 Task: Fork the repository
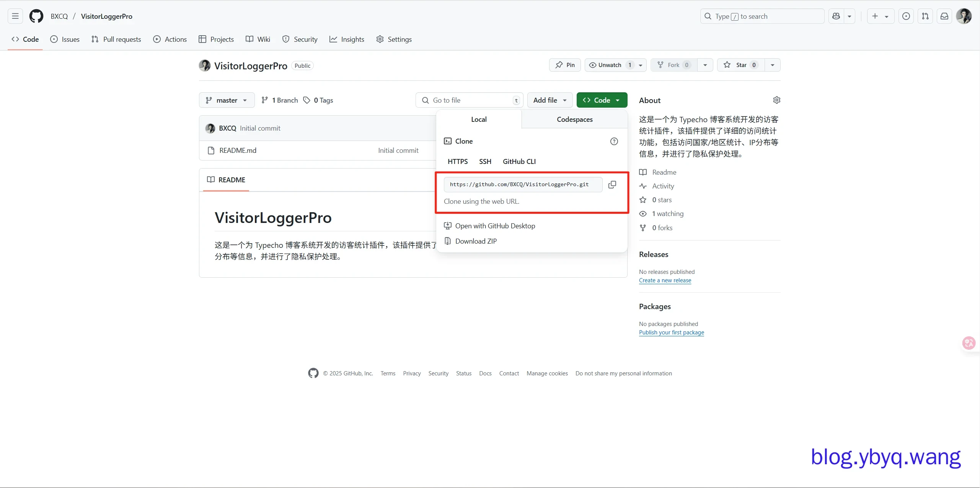coord(673,65)
